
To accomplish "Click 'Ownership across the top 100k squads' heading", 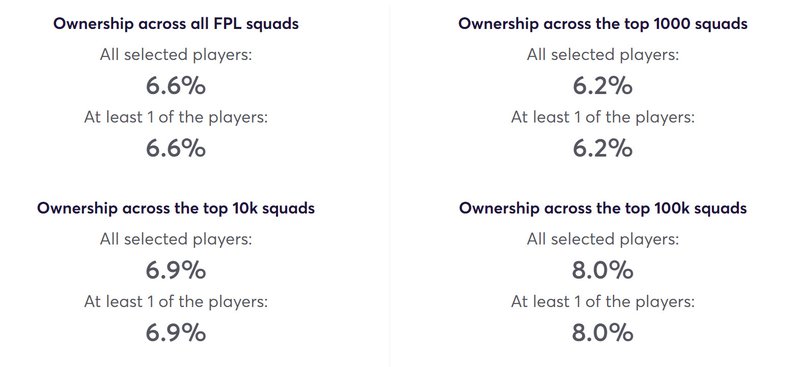I will pyautogui.click(x=603, y=208).
